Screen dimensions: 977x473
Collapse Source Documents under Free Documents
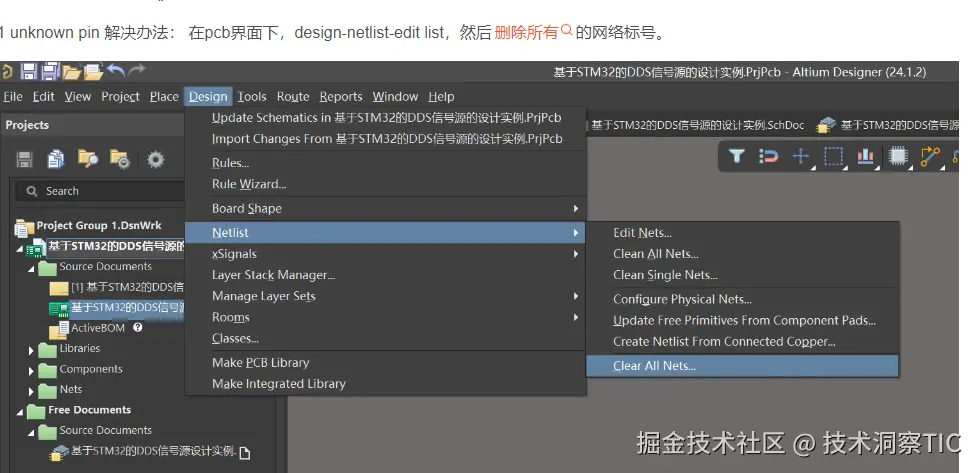pyautogui.click(x=31, y=433)
